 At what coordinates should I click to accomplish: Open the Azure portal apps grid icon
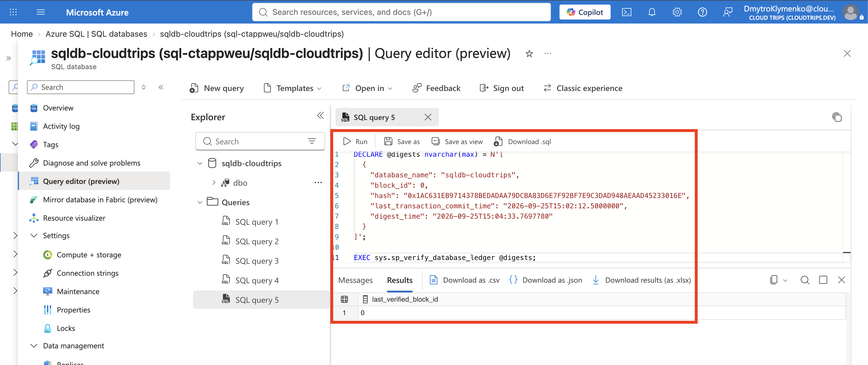point(13,12)
